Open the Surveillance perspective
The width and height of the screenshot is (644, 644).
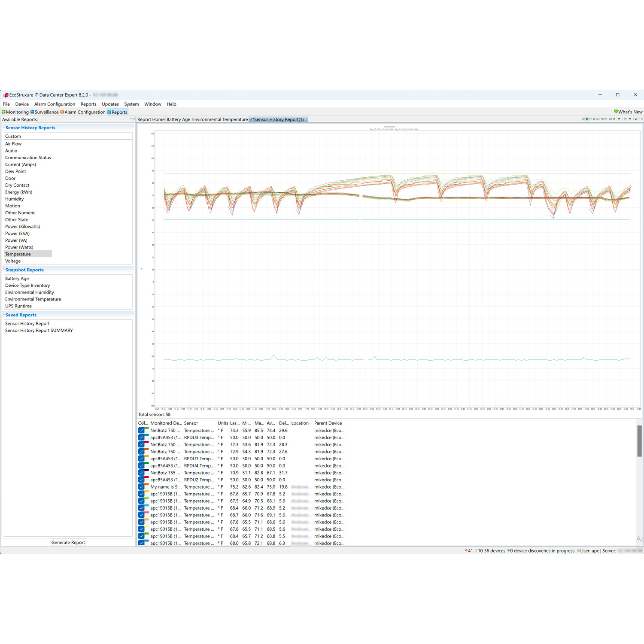point(45,112)
